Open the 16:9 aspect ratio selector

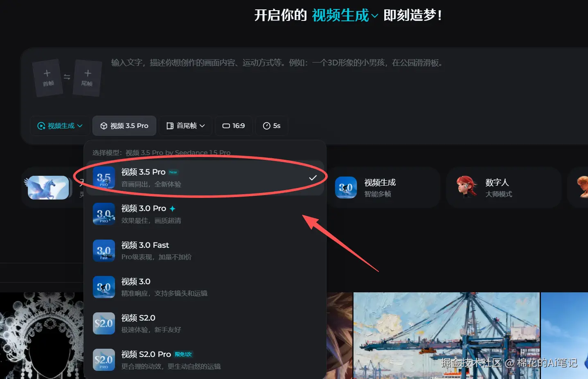[234, 126]
